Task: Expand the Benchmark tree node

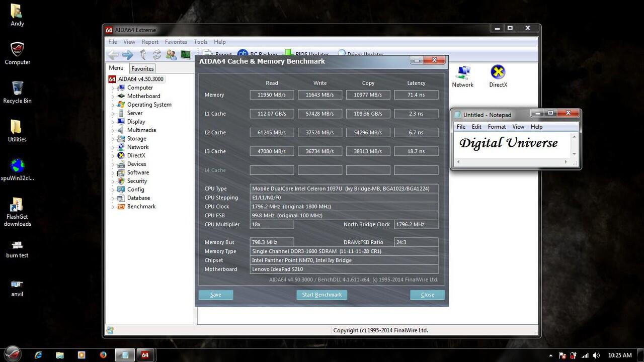Action: [113, 207]
